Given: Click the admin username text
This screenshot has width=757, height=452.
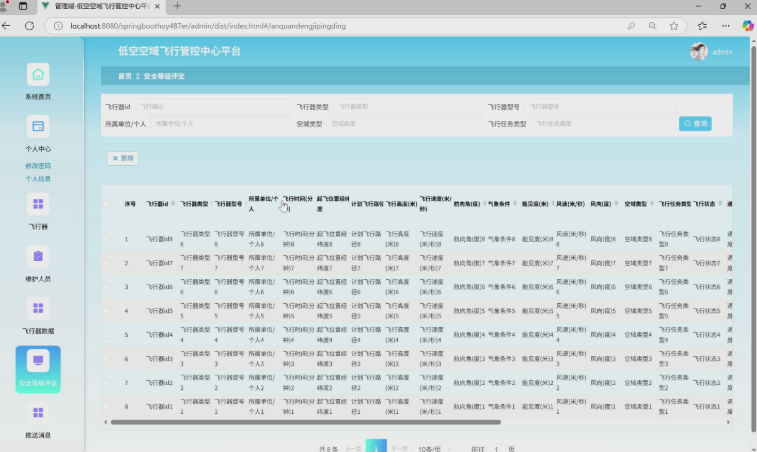Looking at the screenshot, I should tap(722, 52).
